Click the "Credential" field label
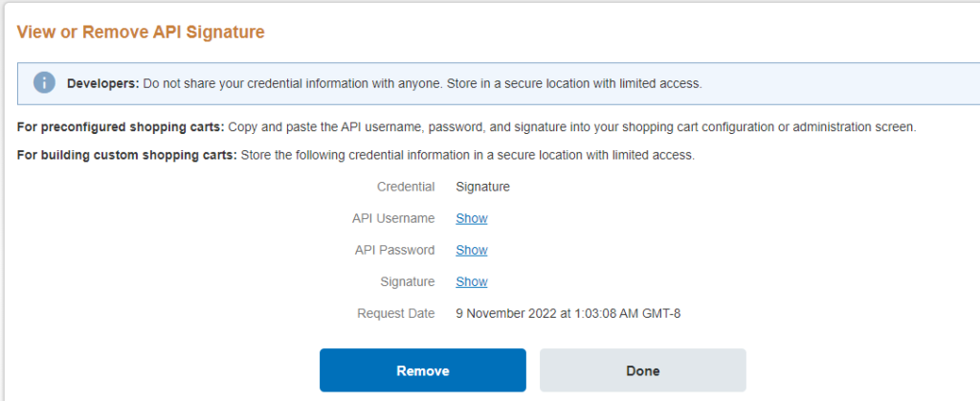980x401 pixels. click(406, 187)
